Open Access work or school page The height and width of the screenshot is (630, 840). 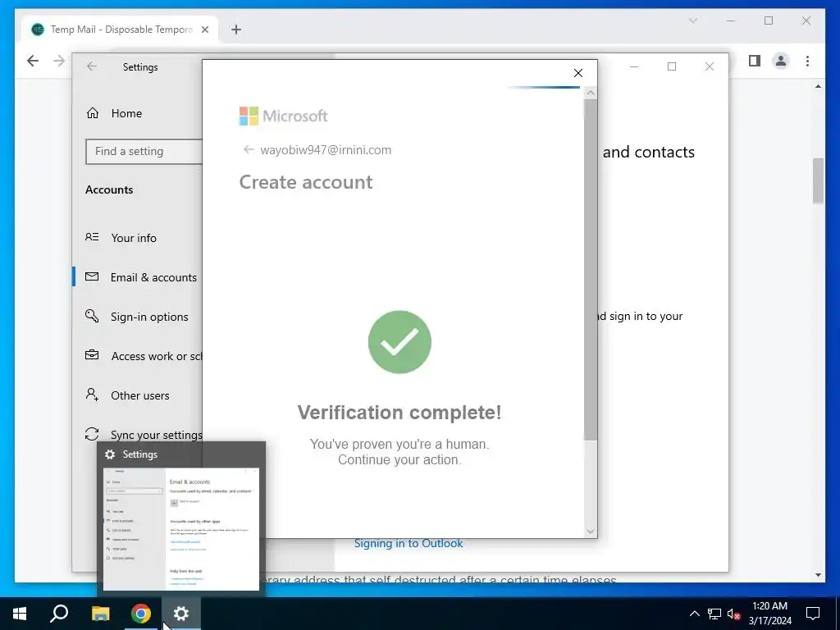[157, 356]
